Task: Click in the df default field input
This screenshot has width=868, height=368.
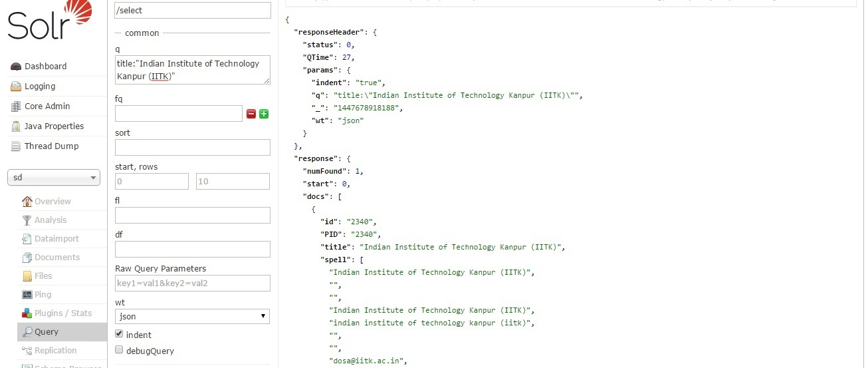Action: (x=193, y=249)
